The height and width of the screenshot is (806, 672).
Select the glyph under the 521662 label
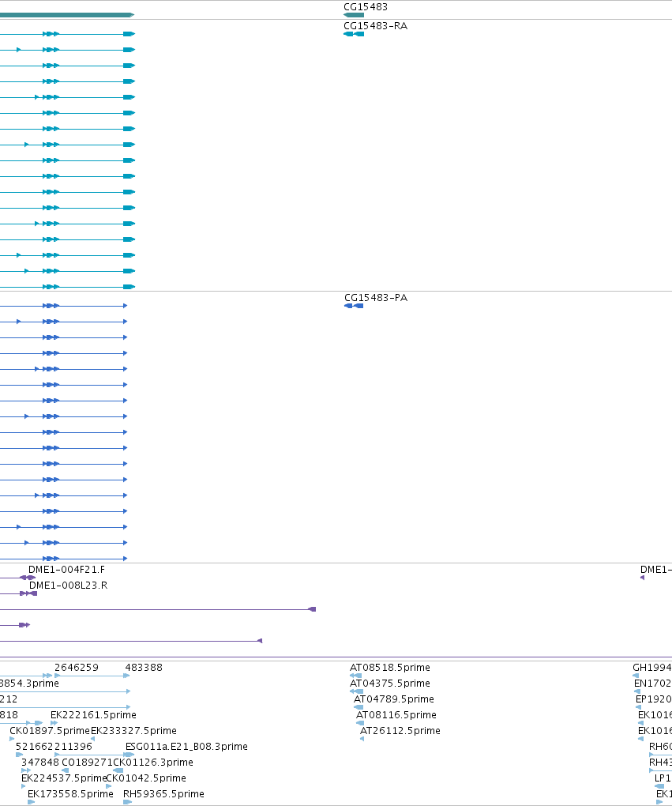click(x=20, y=755)
